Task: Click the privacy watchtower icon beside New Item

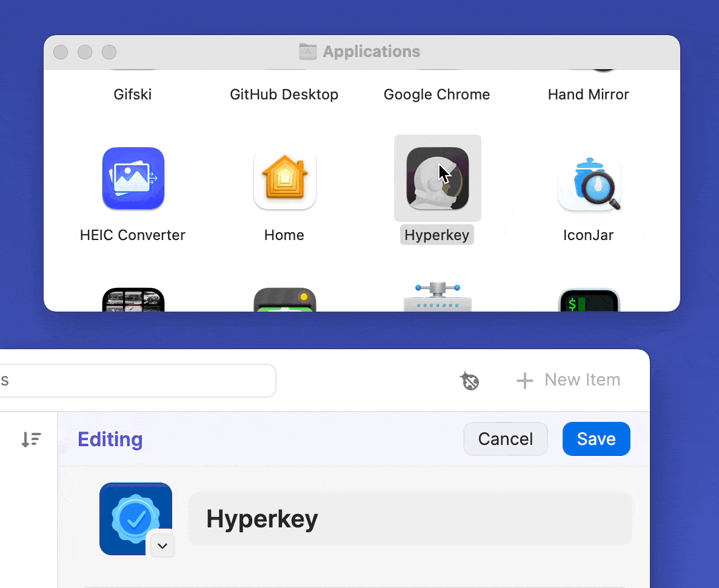Action: [x=470, y=381]
